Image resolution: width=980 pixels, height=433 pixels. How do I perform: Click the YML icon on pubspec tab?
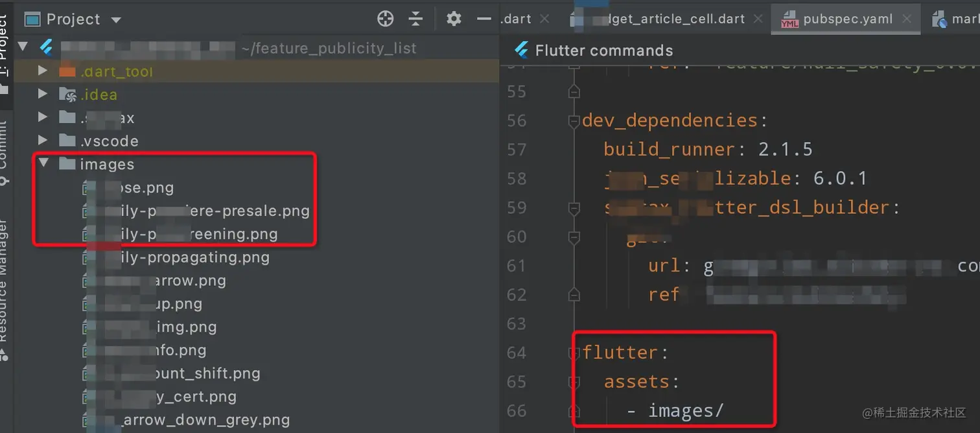789,19
